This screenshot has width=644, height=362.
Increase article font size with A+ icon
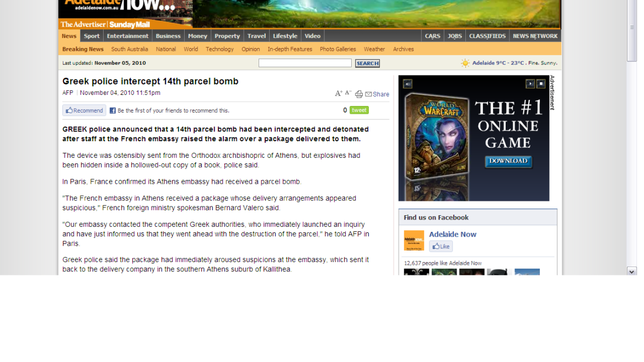point(339,94)
